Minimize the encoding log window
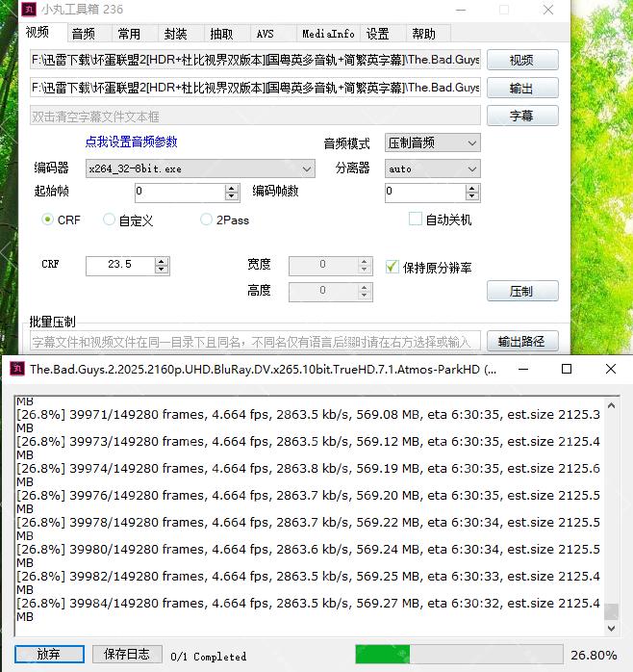This screenshot has height=672, width=633. [x=523, y=369]
